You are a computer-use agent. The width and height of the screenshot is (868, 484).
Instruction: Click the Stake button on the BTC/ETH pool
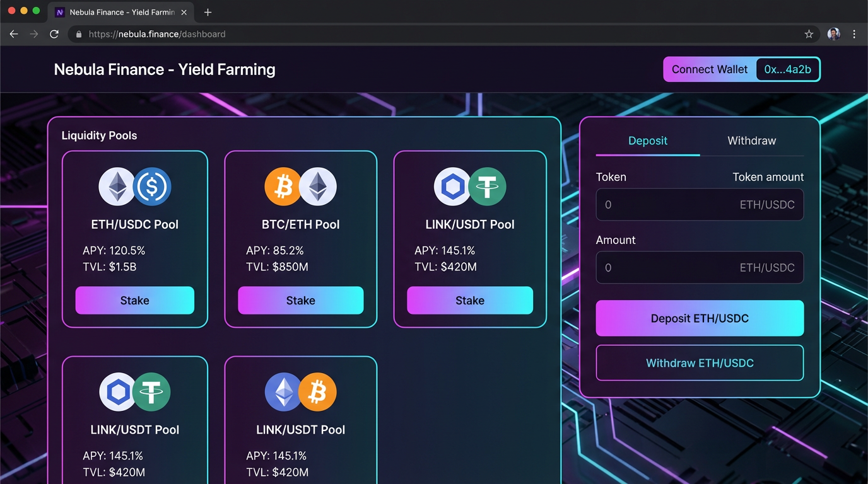300,301
